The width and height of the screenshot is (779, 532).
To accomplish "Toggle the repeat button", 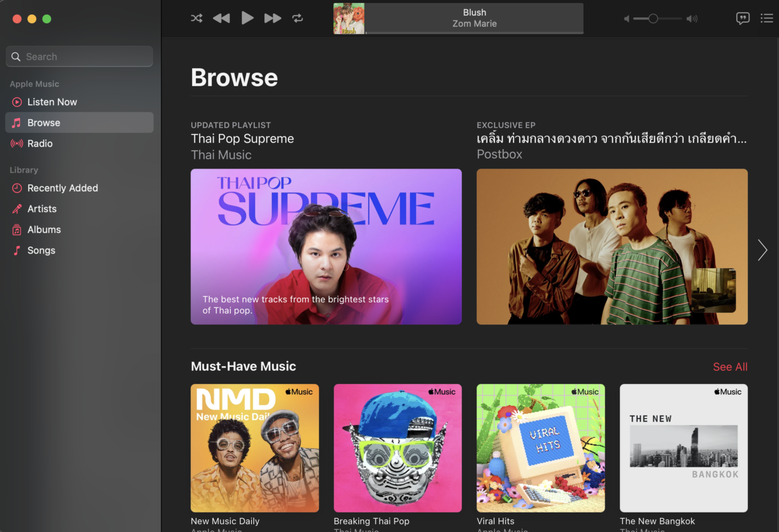I will click(298, 18).
